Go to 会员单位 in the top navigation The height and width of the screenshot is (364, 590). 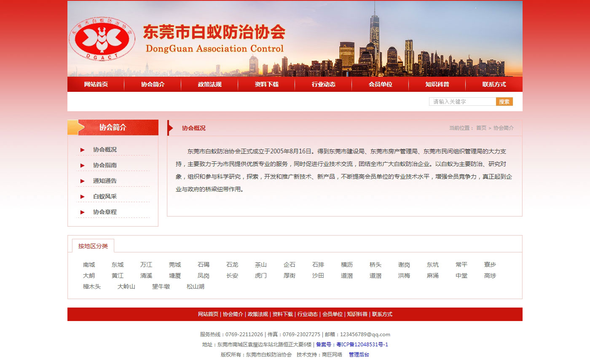click(x=380, y=84)
